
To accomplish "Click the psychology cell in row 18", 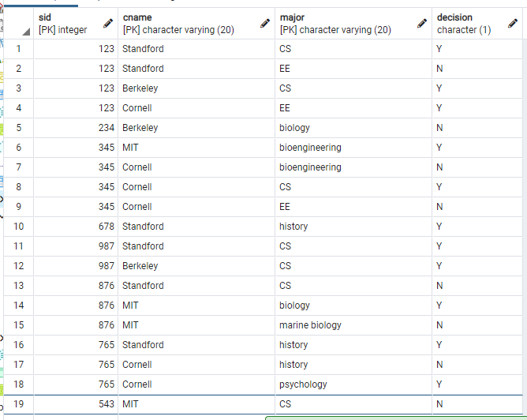I will click(353, 384).
